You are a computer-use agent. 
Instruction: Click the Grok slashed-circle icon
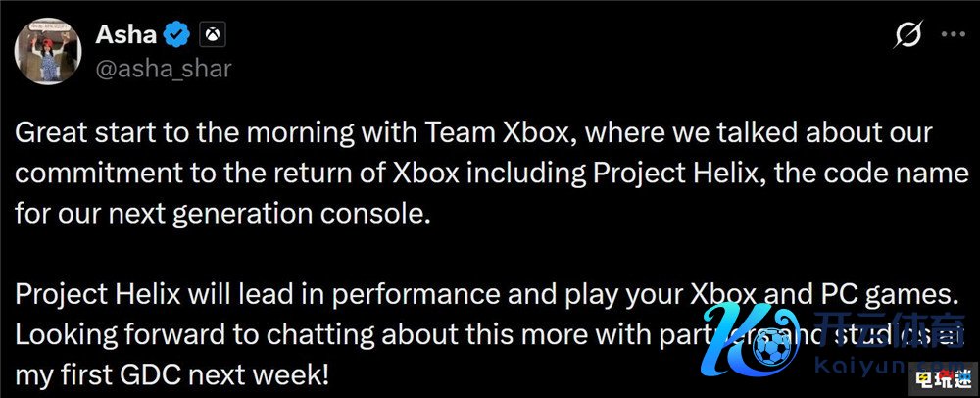907,35
